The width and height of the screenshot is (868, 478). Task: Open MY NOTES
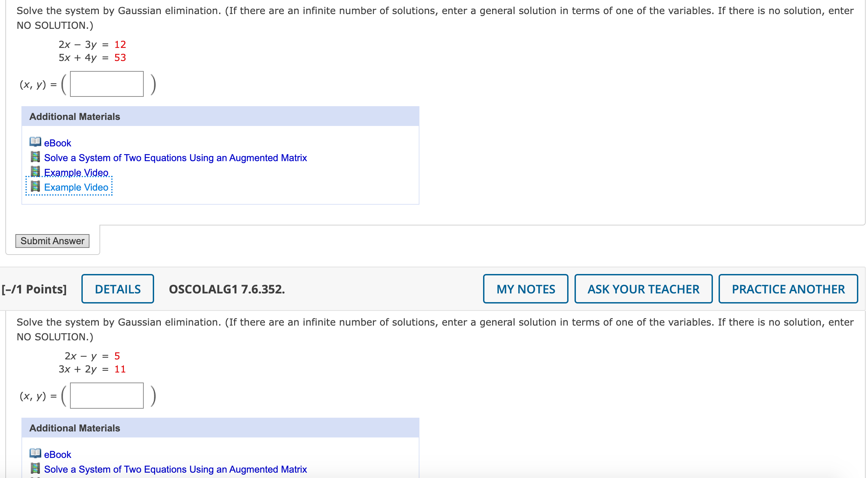pyautogui.click(x=525, y=289)
